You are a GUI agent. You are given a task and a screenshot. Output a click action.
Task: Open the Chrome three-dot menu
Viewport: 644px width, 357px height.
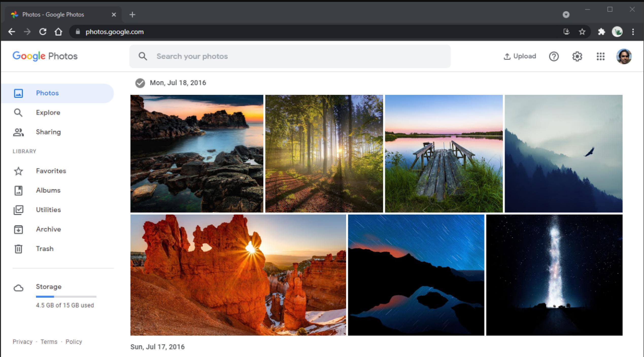633,32
